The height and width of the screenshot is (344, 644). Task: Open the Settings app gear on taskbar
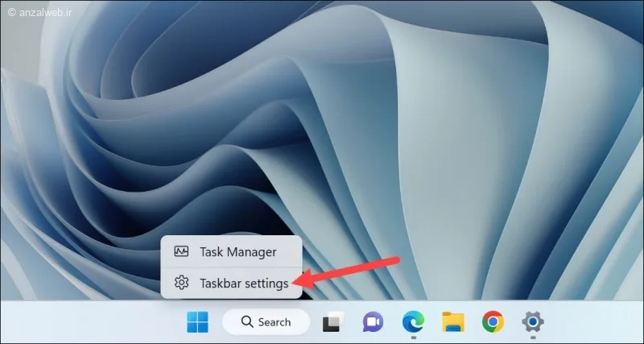[x=533, y=321]
